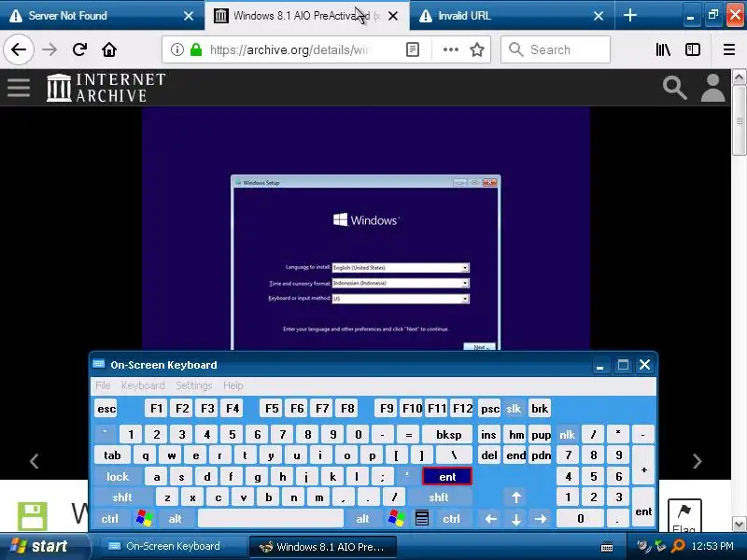Click the scrollbar up arrow
Viewport: 747px width, 560px height.
[739, 77]
